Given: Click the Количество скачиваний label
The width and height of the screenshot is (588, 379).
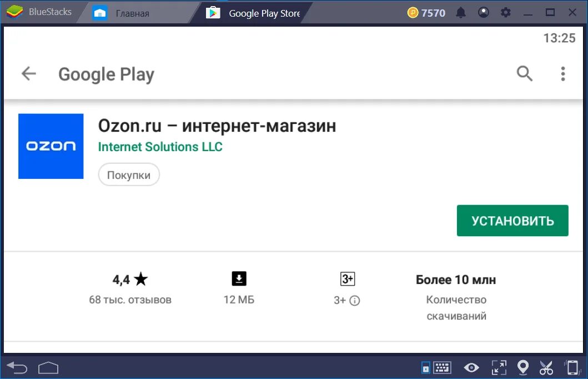Looking at the screenshot, I should click(456, 308).
